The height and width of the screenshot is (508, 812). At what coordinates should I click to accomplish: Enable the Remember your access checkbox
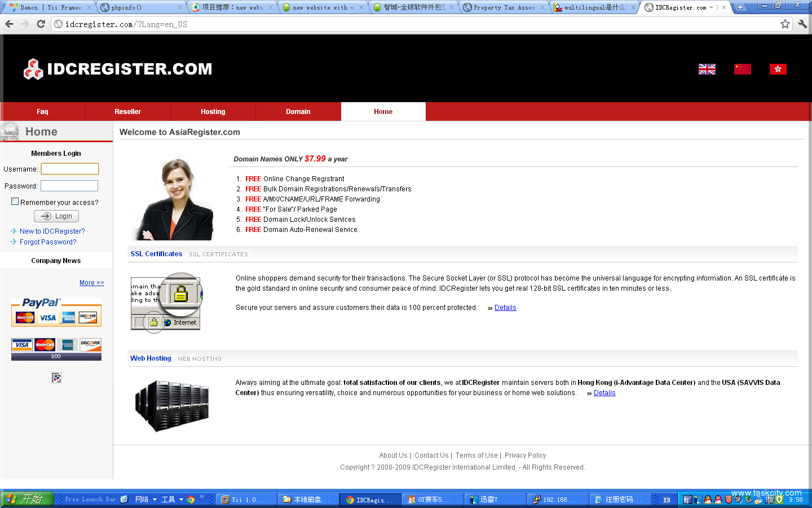[x=15, y=202]
